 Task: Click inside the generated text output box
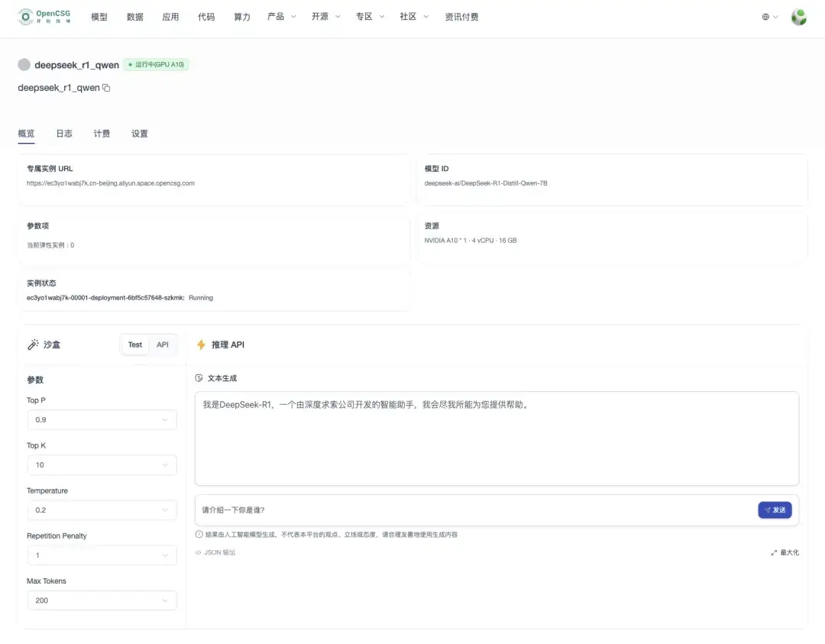[x=497, y=439]
